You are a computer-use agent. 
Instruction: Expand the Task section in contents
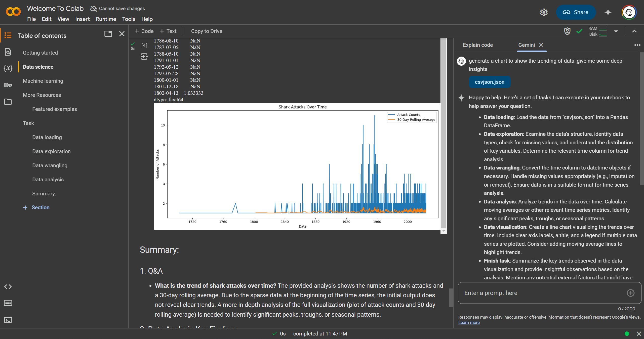[28, 123]
